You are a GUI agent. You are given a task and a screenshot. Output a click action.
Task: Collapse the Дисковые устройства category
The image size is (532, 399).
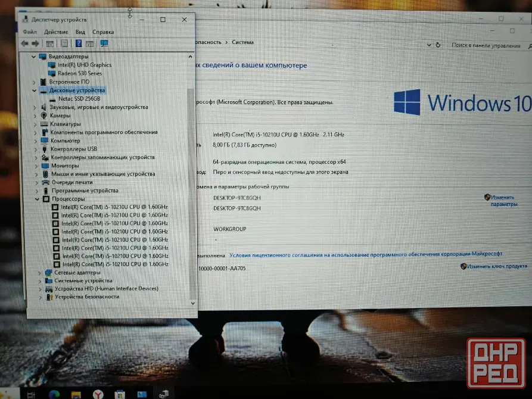35,91
